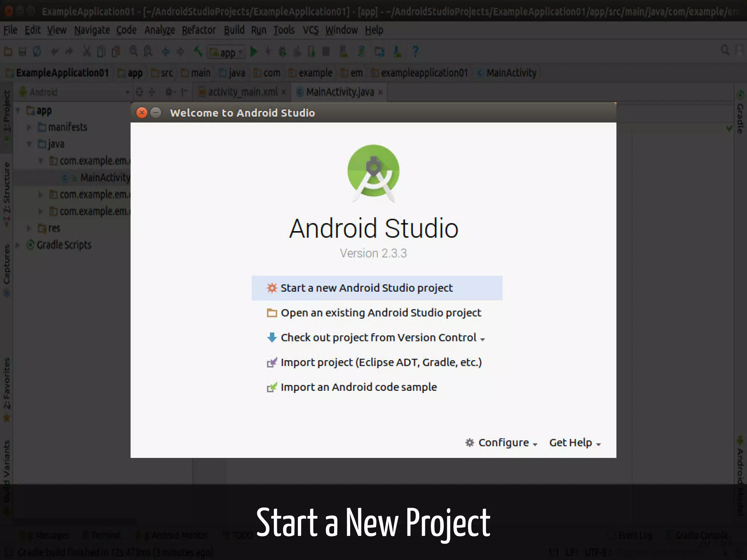Click the Undo arrow icon
This screenshot has height=560, width=747.
coord(55,51)
